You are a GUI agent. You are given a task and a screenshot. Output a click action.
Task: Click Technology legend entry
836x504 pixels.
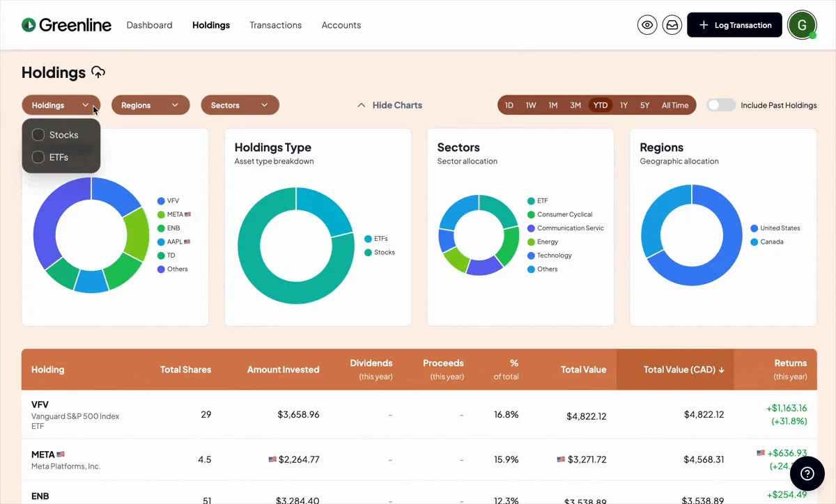pyautogui.click(x=550, y=255)
